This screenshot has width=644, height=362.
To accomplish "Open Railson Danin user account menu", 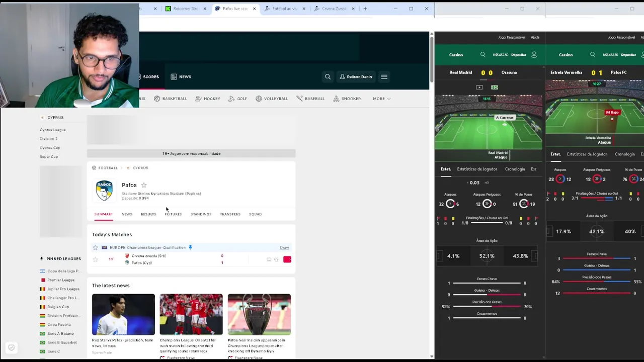I will pos(356,77).
